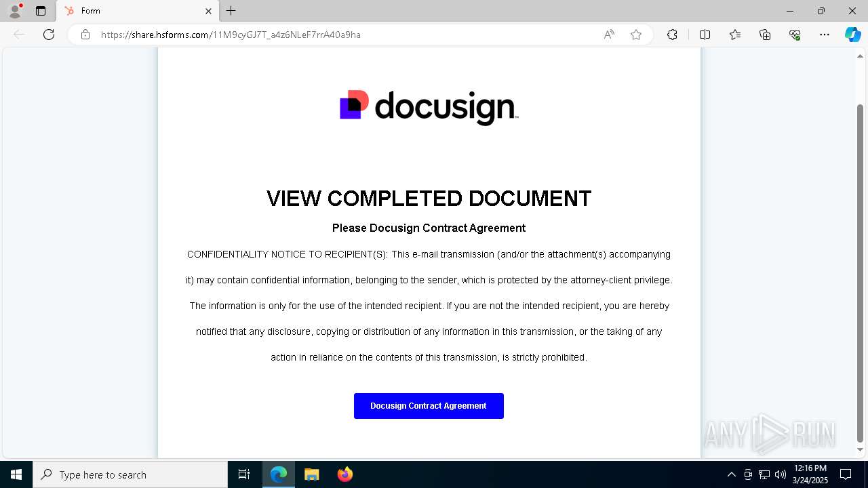
Task: Click the Docusign Contract Agreement button
Action: 429,406
